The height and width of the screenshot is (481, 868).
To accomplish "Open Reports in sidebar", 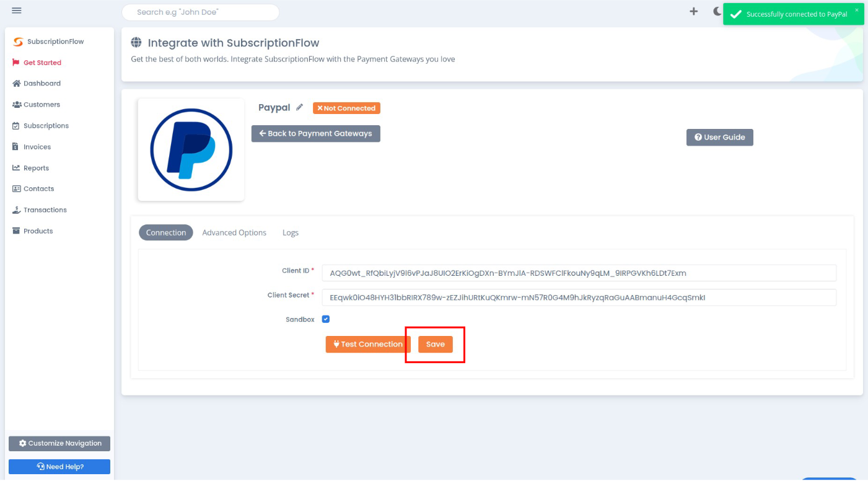I will point(36,168).
